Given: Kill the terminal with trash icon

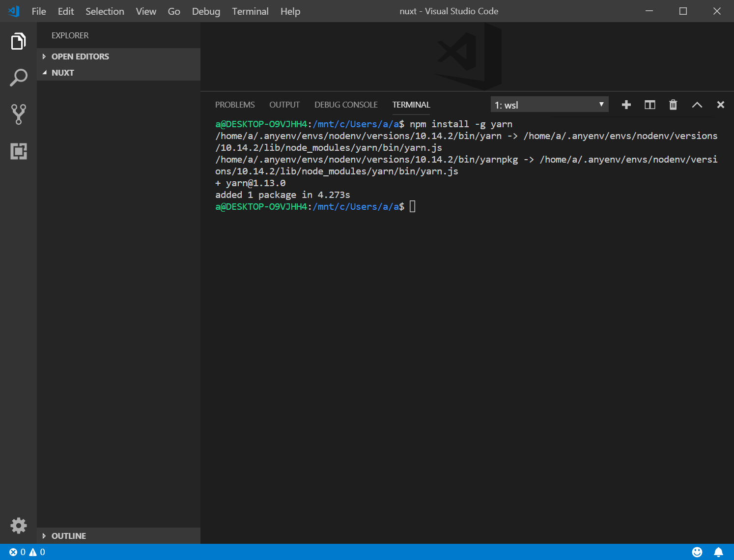Looking at the screenshot, I should 673,105.
